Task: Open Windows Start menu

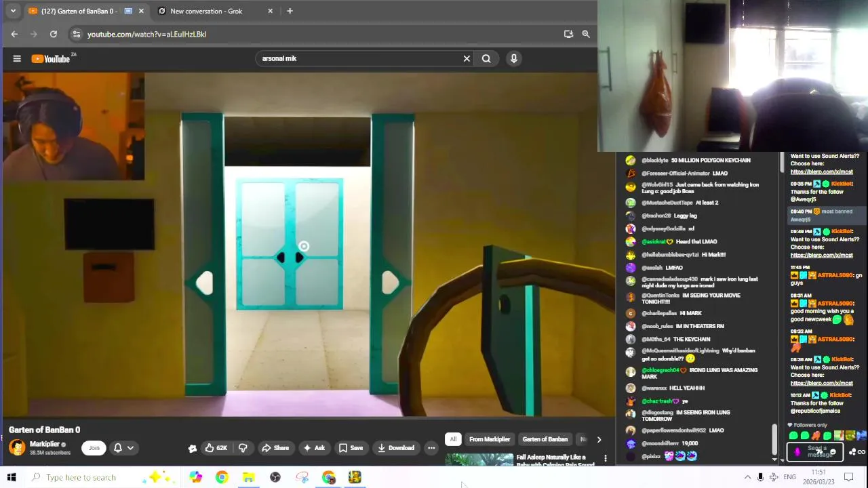Action: click(12, 477)
